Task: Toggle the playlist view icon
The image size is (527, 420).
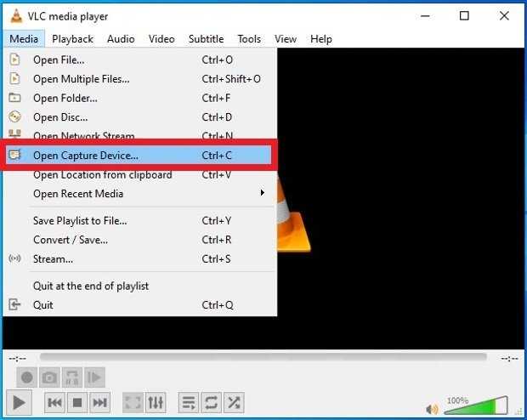Action: (x=189, y=402)
